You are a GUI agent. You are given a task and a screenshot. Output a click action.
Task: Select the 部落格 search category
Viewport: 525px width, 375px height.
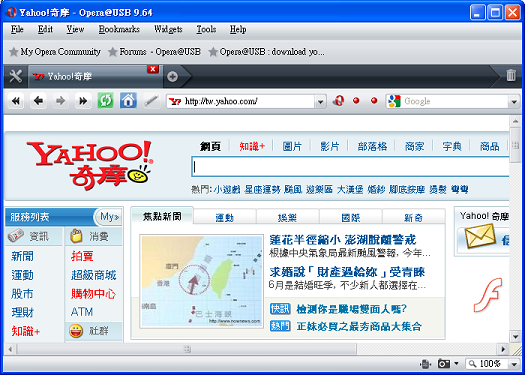point(372,146)
